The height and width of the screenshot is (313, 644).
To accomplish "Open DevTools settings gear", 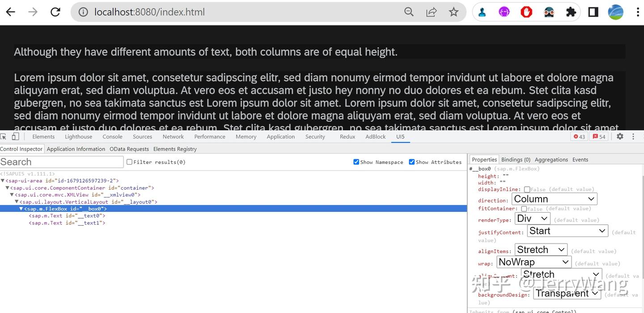I will click(620, 137).
